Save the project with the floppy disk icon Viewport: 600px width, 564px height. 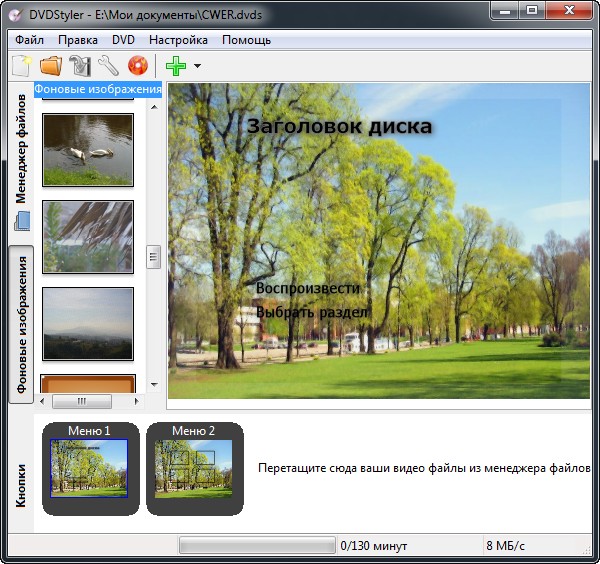pos(79,66)
